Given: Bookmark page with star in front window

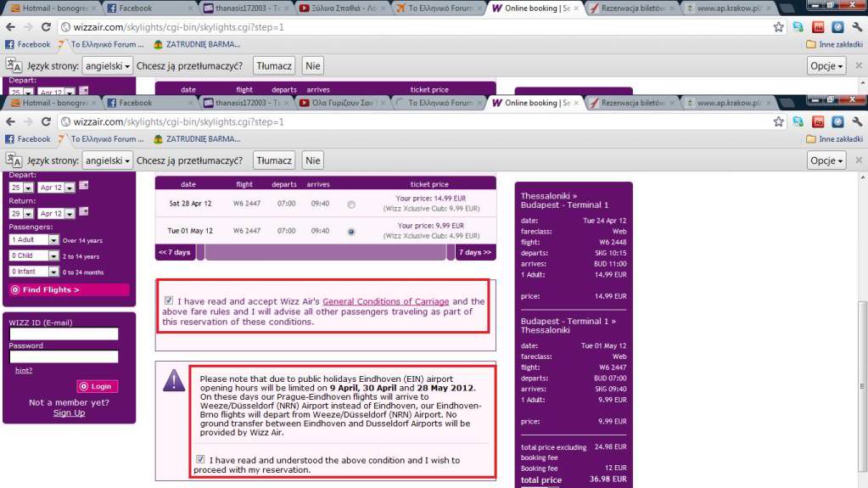Looking at the screenshot, I should click(x=778, y=121).
